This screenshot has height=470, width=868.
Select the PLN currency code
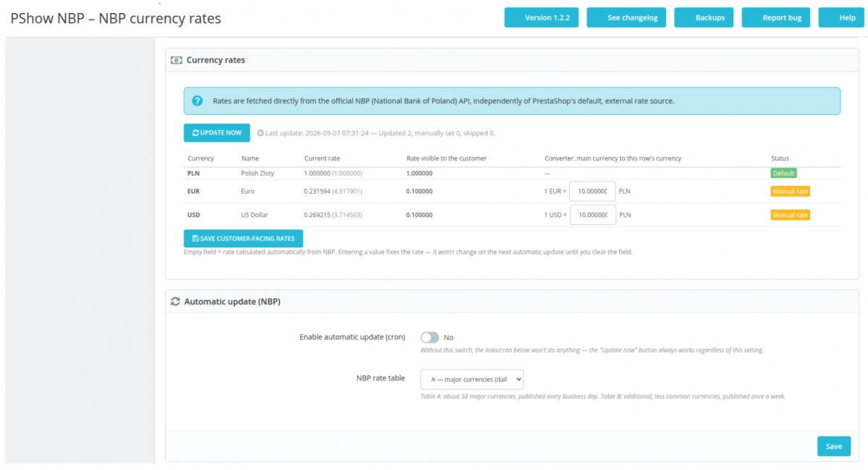pyautogui.click(x=193, y=174)
